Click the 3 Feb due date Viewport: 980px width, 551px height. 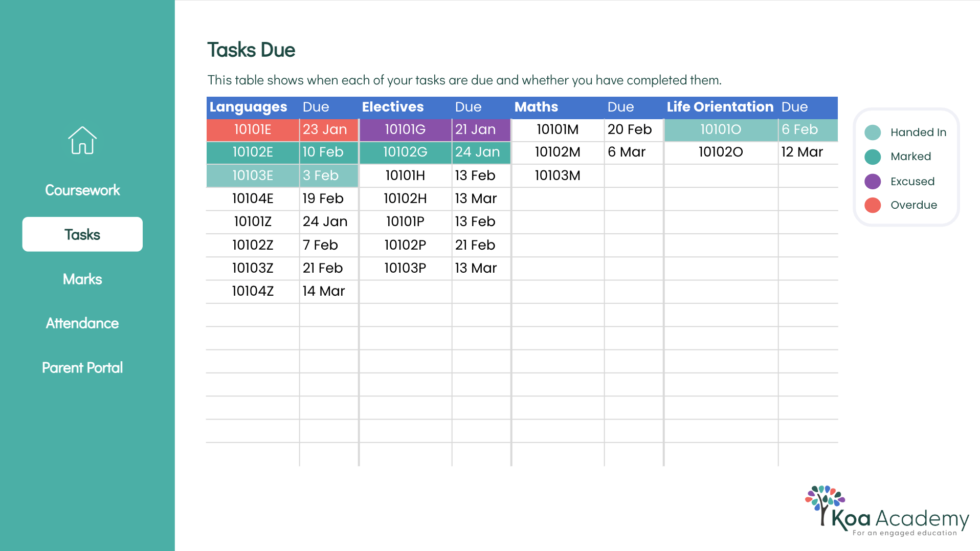click(328, 175)
